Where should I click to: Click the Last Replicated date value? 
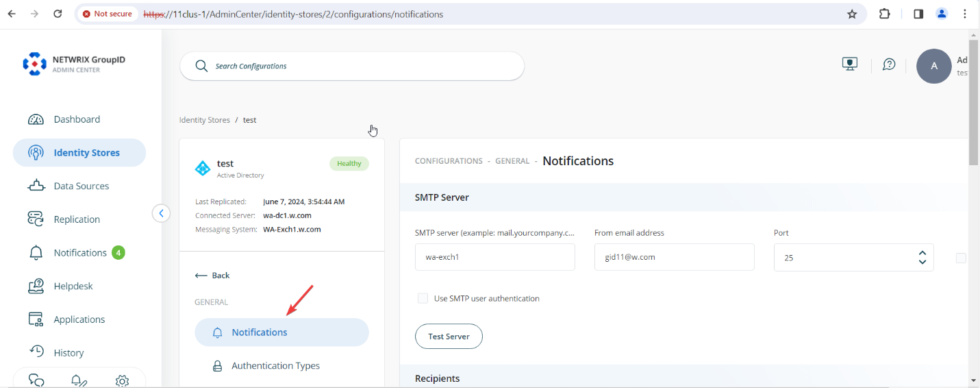304,202
